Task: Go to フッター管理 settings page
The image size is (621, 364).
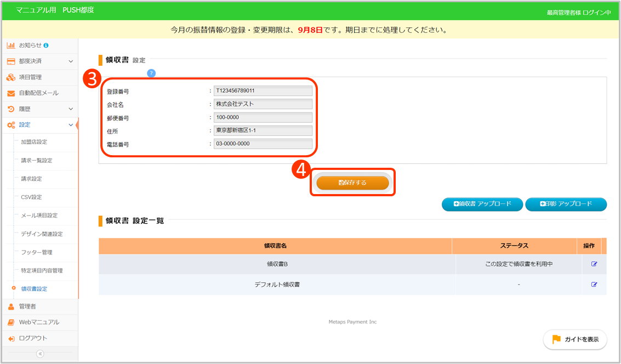Action: tap(36, 252)
